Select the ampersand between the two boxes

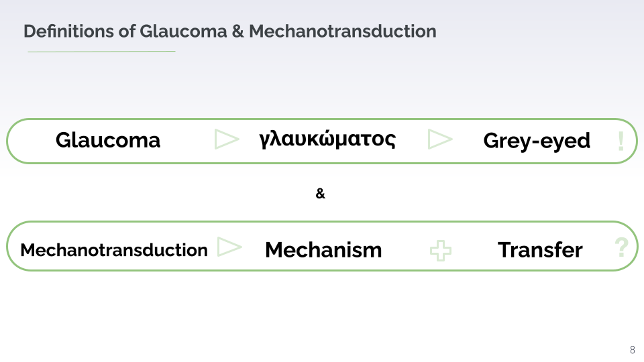[320, 194]
